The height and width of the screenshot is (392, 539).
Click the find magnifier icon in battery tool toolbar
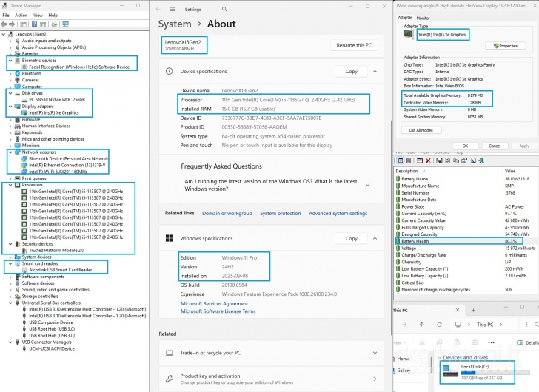point(473,160)
